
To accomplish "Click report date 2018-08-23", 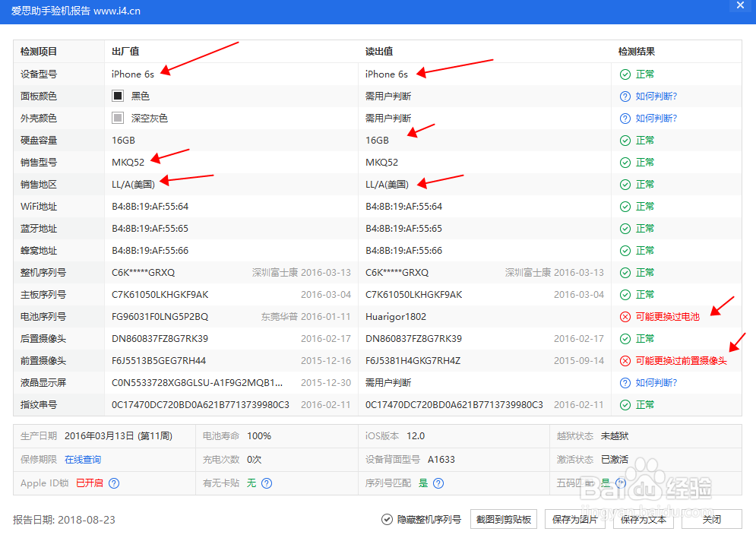I will (x=87, y=520).
